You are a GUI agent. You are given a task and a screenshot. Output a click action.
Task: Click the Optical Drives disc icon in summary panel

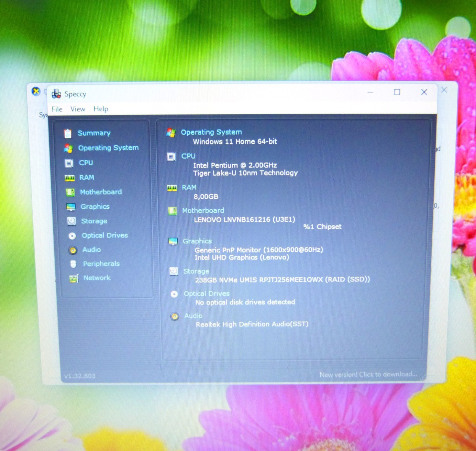174,294
